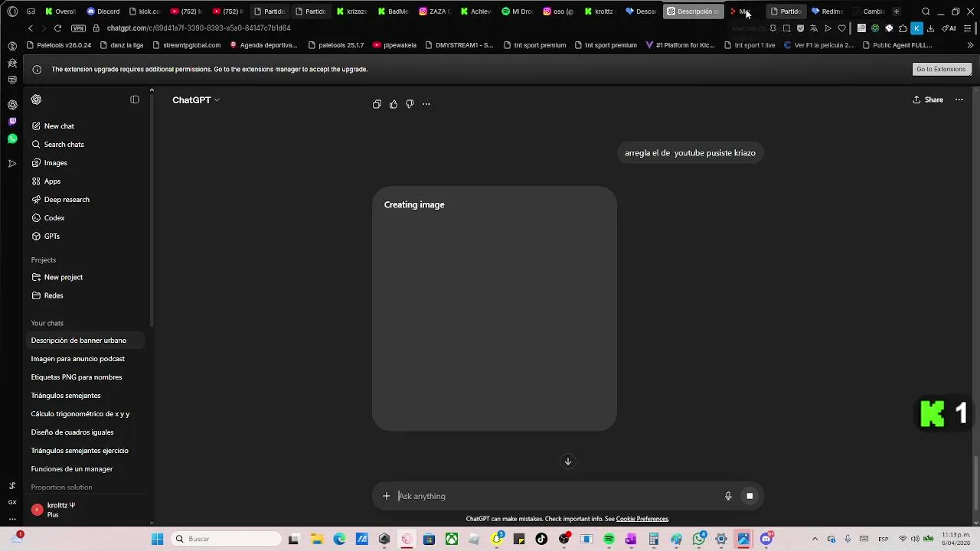Click the Go to Extensions button
The width and height of the screenshot is (980, 551).
tap(941, 69)
